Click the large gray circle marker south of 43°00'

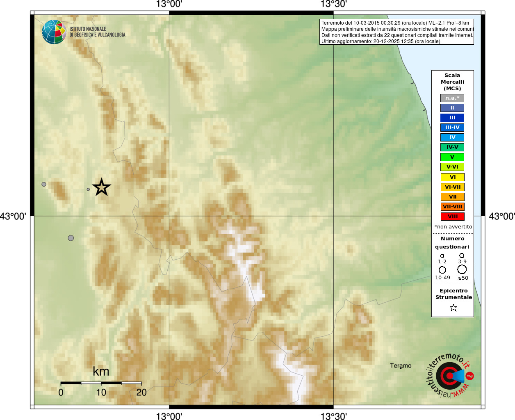[x=71, y=238]
